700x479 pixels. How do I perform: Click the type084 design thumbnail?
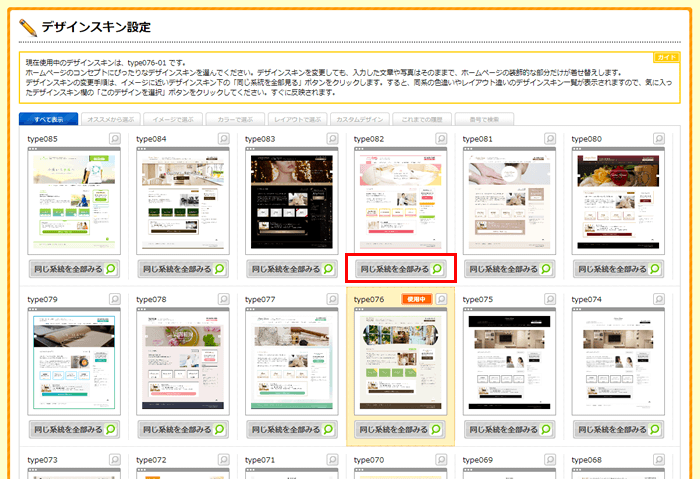point(183,201)
